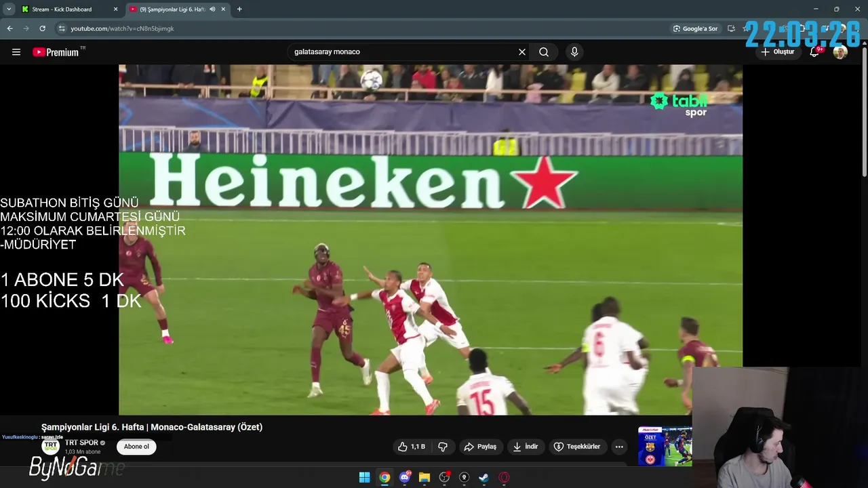This screenshot has width=868, height=488.
Task: Open Discord from the taskbar
Action: click(405, 478)
